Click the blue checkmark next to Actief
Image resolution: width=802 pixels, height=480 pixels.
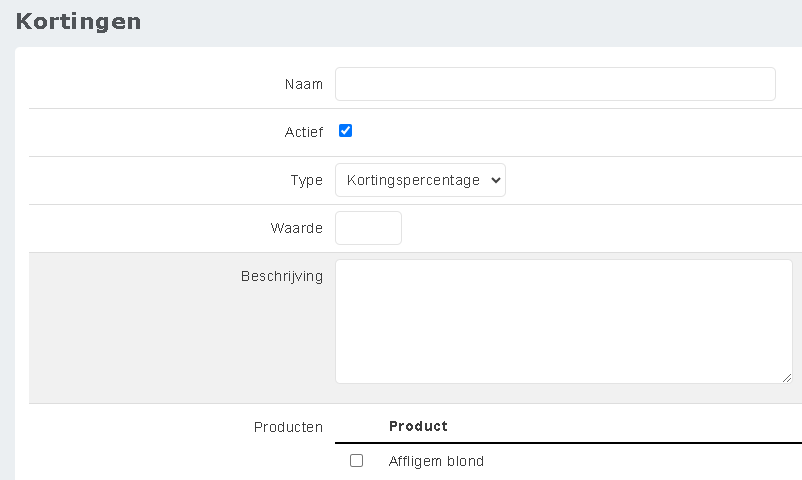coord(346,131)
